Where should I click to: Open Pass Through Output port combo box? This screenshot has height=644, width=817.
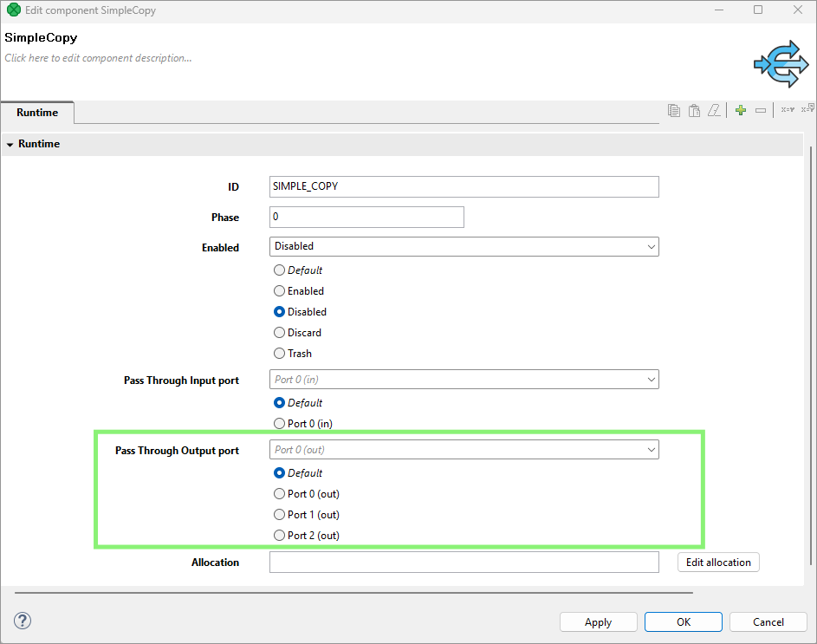tap(464, 450)
